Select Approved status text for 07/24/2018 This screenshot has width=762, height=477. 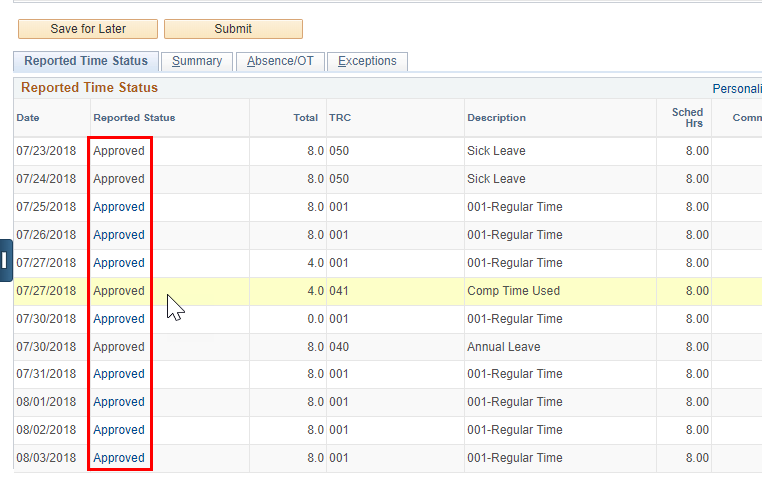(x=119, y=179)
